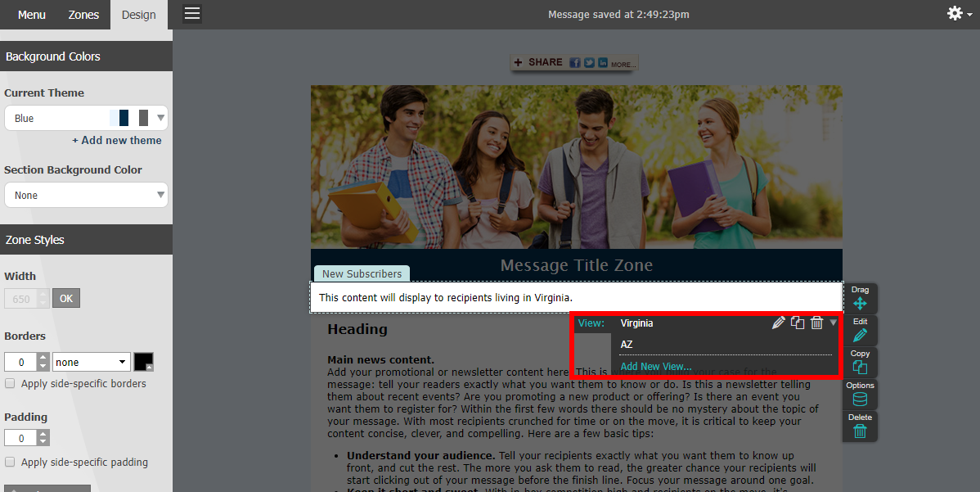Open zone Options database icon
This screenshot has width=980, height=492.
(860, 394)
